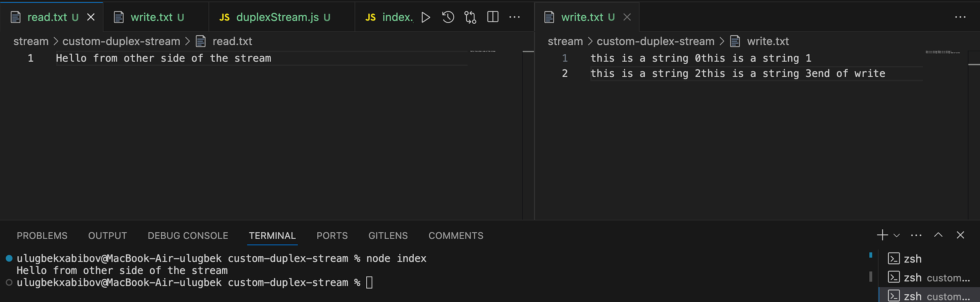Screen dimensions: 980x302
Task: Click line 'Hello from other side of the stream' in read.txt
Action: point(163,58)
